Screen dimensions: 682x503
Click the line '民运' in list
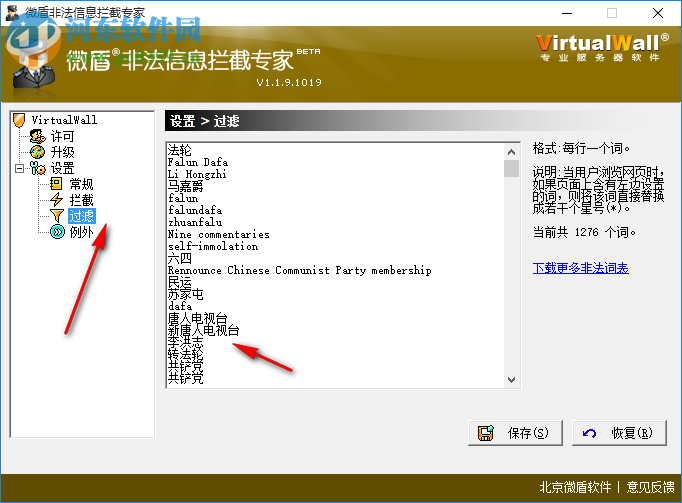coord(180,282)
